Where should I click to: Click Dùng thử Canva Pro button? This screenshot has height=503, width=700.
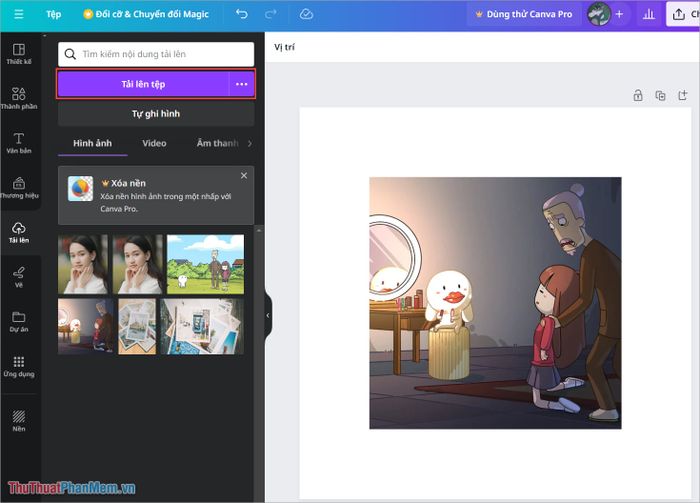coord(524,14)
